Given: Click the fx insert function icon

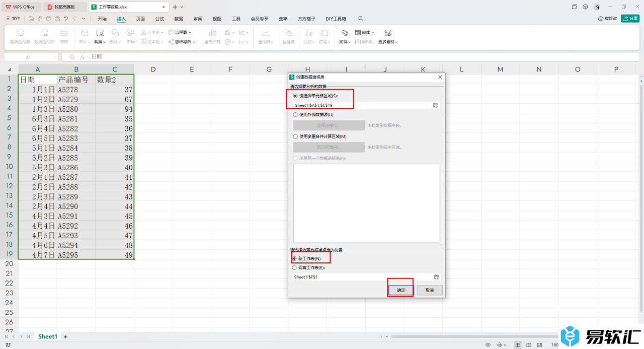Looking at the screenshot, I should click(83, 57).
